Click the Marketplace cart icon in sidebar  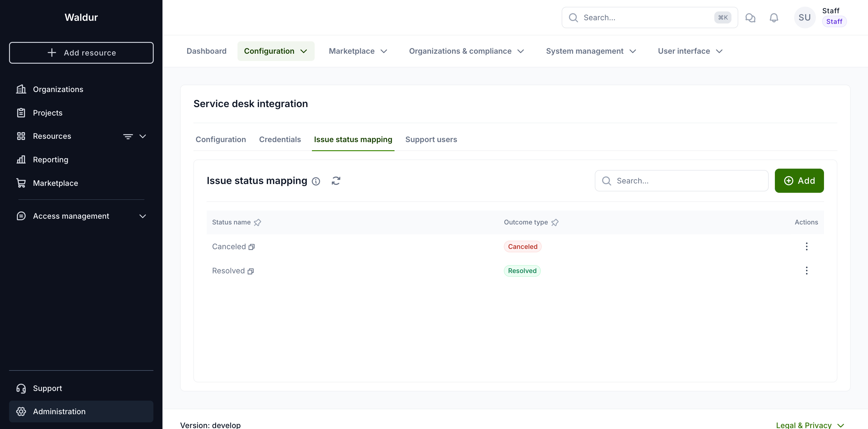coord(21,183)
